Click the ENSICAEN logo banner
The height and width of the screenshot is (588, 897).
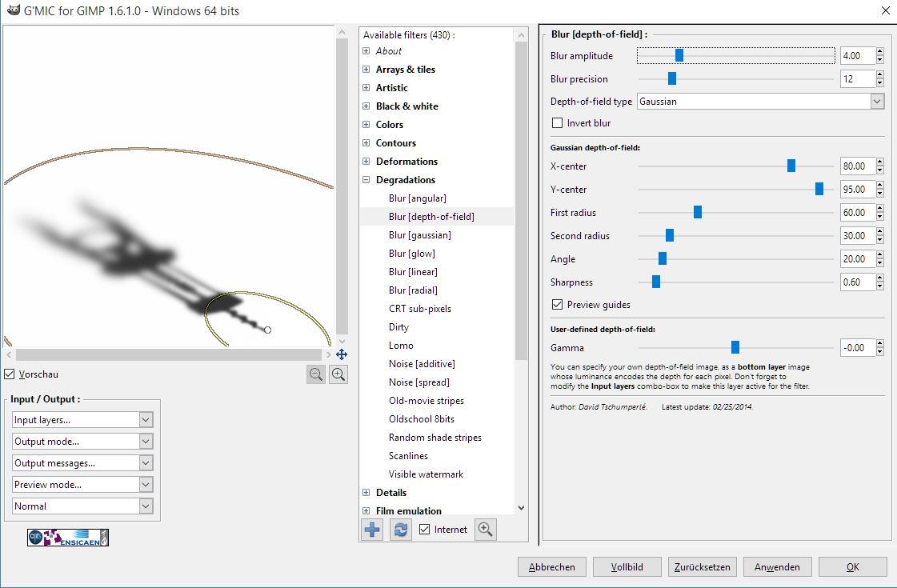[x=68, y=538]
